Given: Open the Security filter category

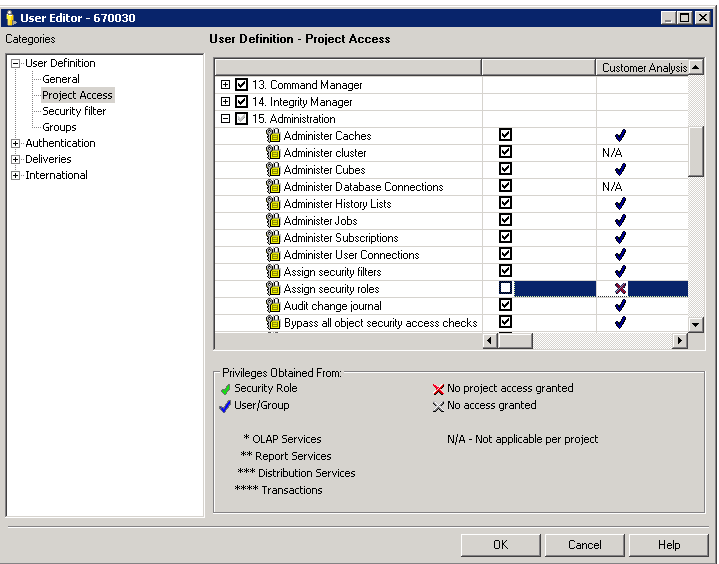Looking at the screenshot, I should 74,111.
